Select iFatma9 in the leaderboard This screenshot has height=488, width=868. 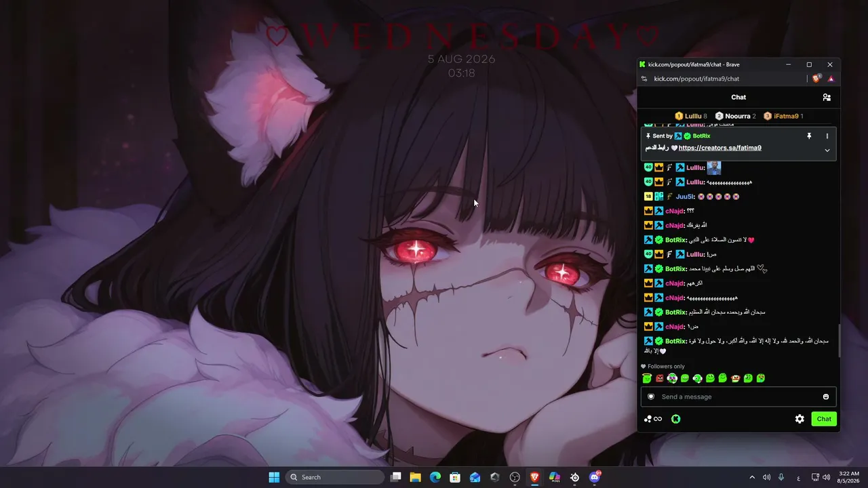(x=783, y=116)
